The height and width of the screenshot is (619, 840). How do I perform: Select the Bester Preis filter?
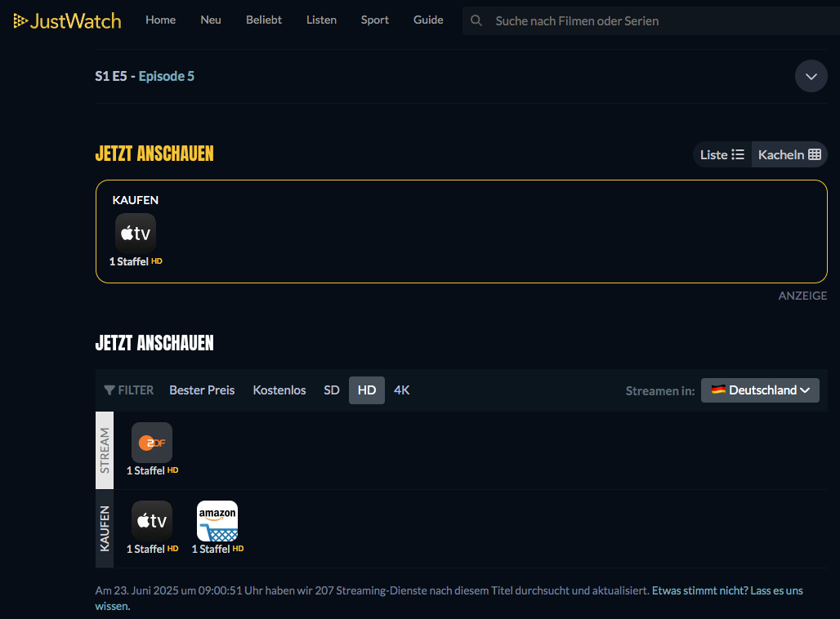[x=202, y=390]
